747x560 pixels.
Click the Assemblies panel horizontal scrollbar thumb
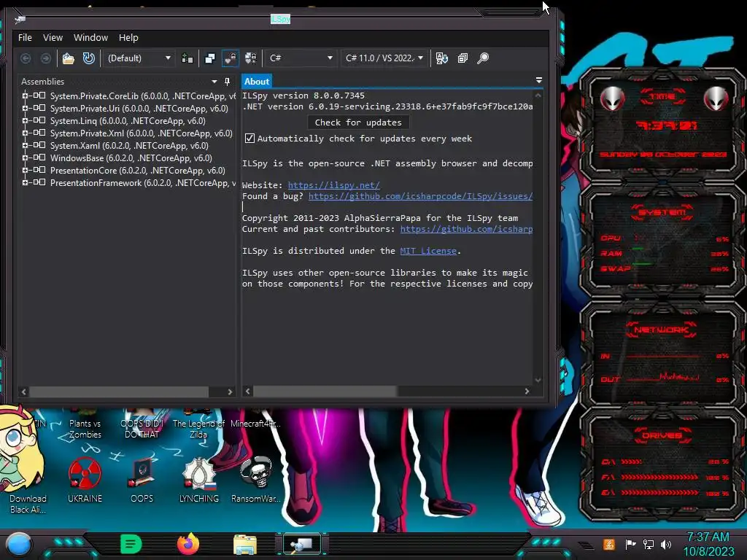pyautogui.click(x=119, y=392)
